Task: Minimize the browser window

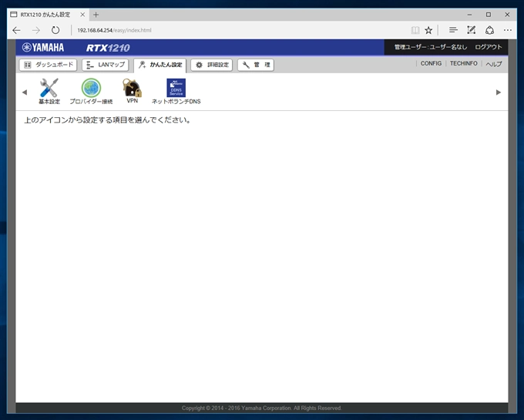Action: (x=469, y=15)
